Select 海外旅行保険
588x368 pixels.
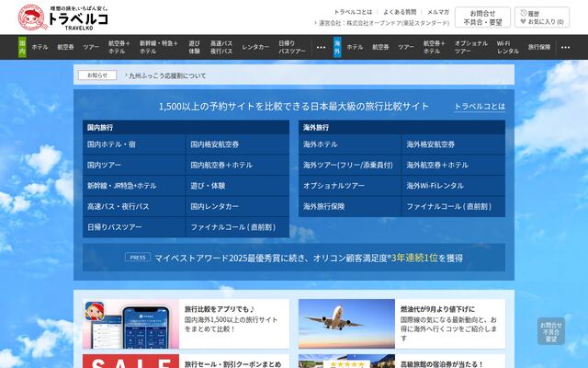[x=350, y=206]
